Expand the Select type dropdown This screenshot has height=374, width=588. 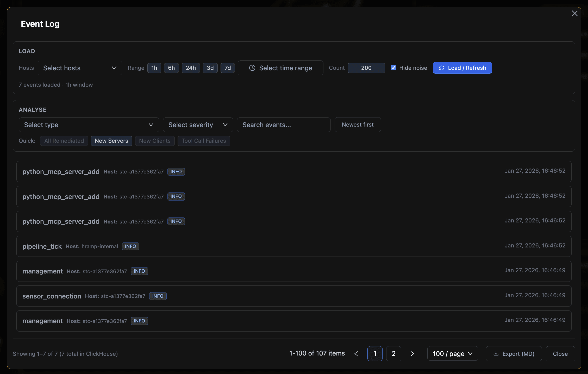click(89, 125)
